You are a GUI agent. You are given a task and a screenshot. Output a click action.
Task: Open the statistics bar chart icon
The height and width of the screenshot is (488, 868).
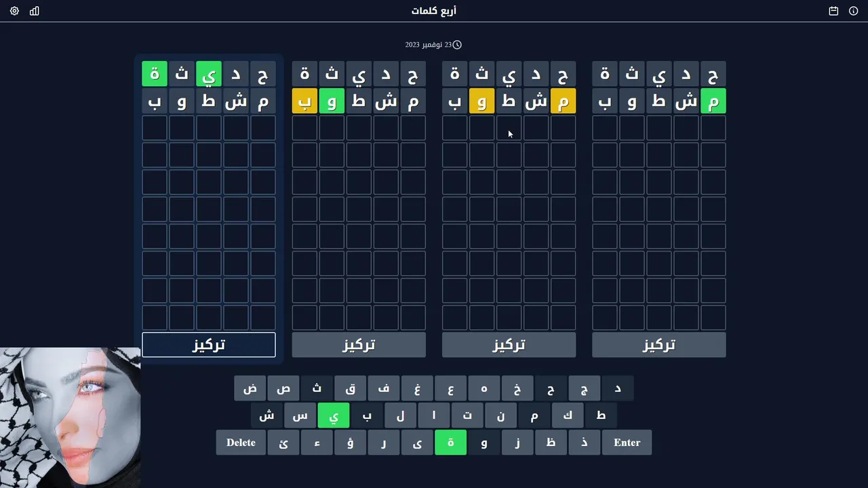pos(35,11)
